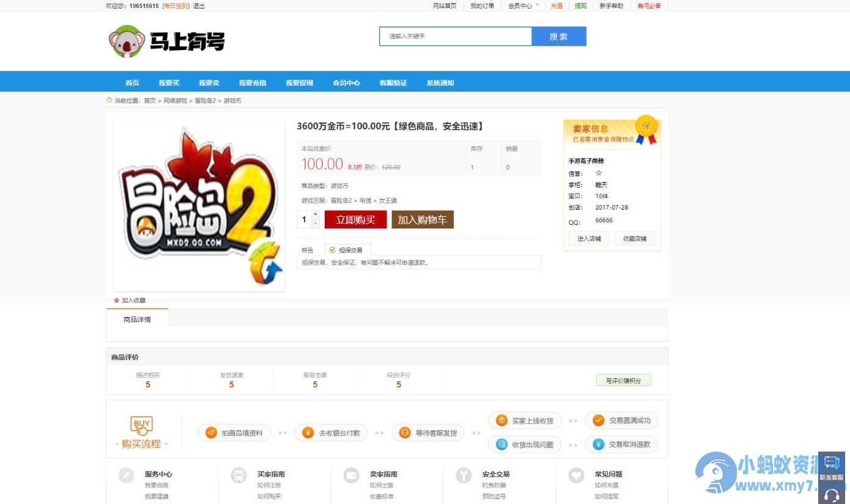Click the gift icon on 买家上线收货

click(501, 420)
